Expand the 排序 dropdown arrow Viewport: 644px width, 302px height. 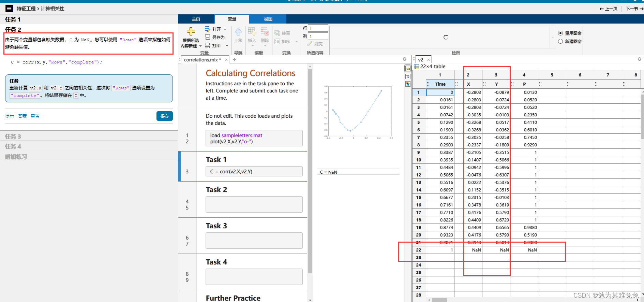tap(297, 42)
